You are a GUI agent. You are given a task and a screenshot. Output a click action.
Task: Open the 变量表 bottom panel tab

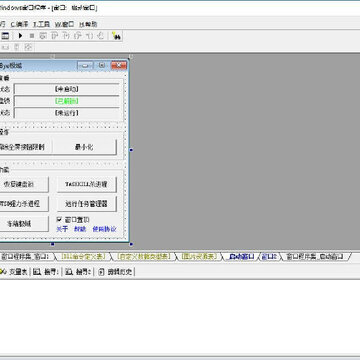[x=15, y=272]
